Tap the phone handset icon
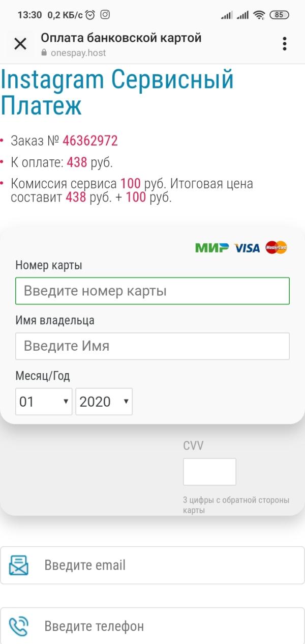305x644 pixels. point(19,626)
